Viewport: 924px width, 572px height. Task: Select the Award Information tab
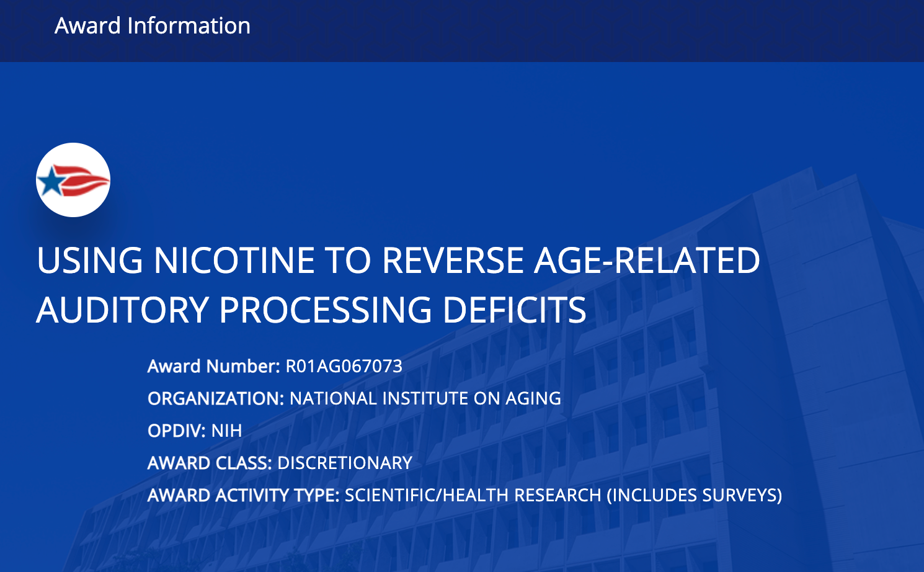[153, 26]
